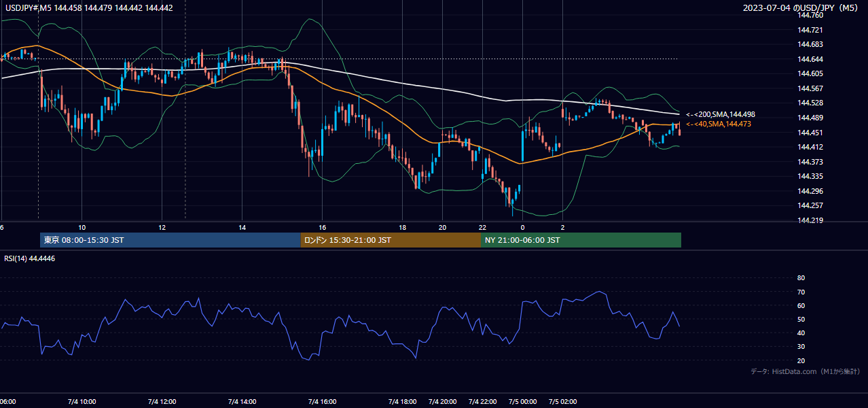Click the RSI axis level 70

(801, 292)
